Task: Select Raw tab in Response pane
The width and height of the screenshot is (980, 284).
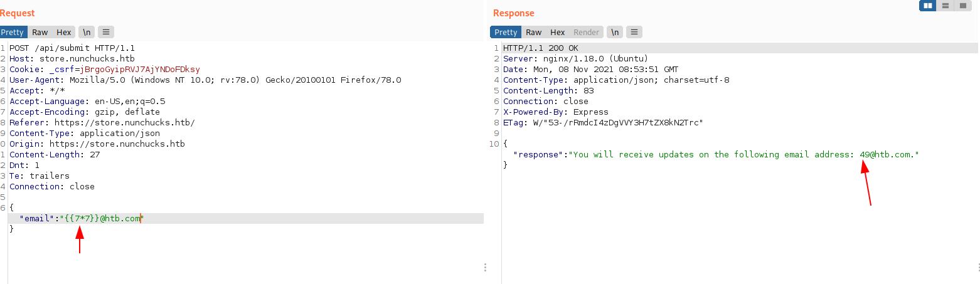Action: point(534,32)
